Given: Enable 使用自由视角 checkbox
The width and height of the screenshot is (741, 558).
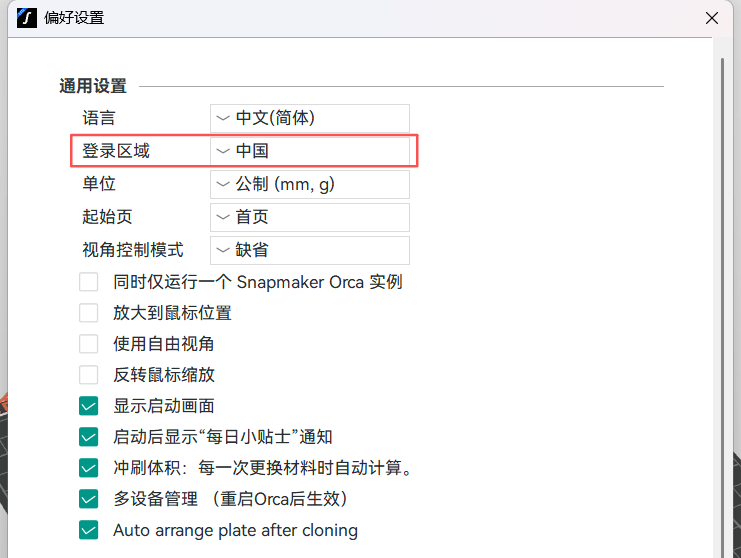Looking at the screenshot, I should click(89, 344).
